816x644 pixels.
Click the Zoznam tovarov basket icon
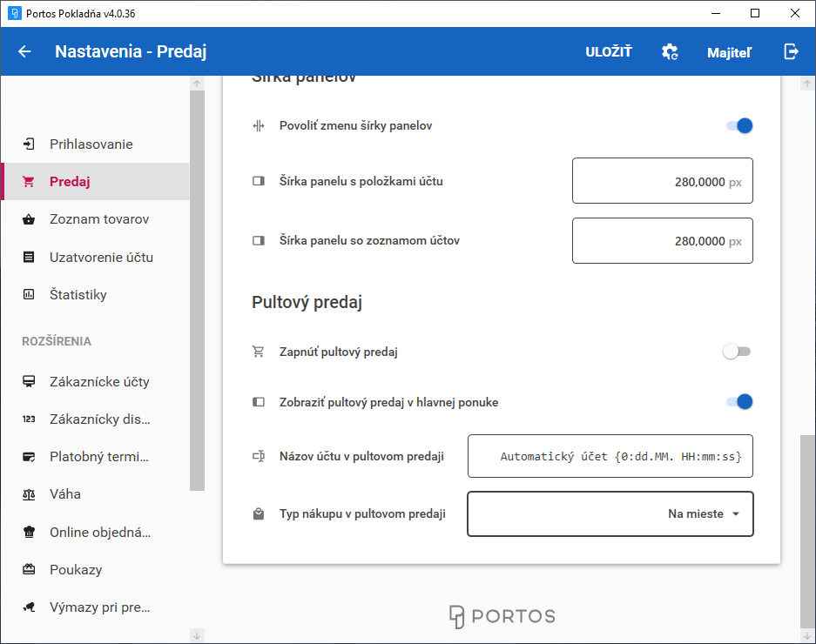(29, 219)
